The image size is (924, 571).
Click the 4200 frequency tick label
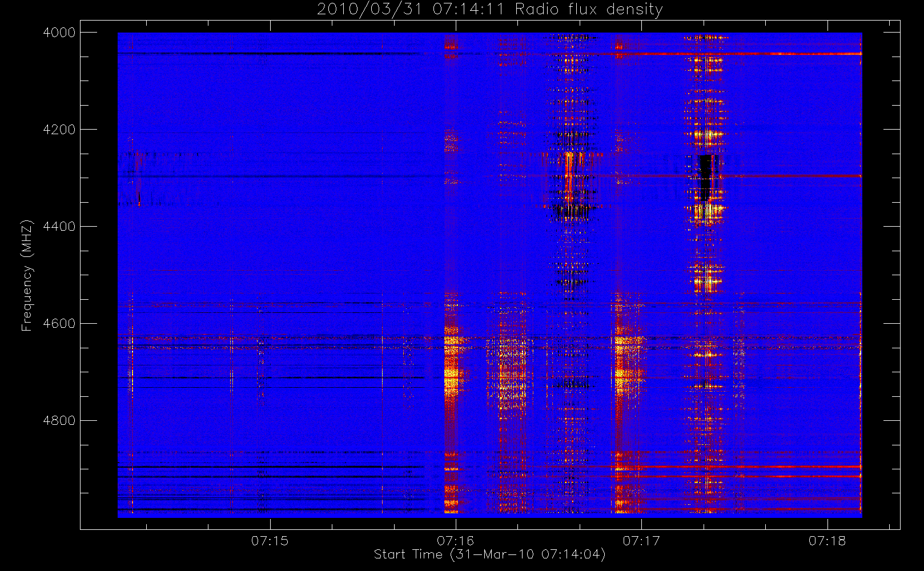click(59, 130)
